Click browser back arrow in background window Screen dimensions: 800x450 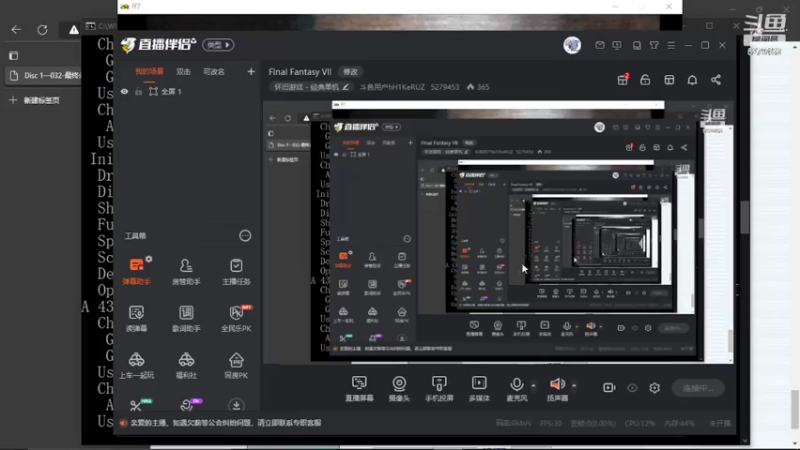tap(16, 30)
